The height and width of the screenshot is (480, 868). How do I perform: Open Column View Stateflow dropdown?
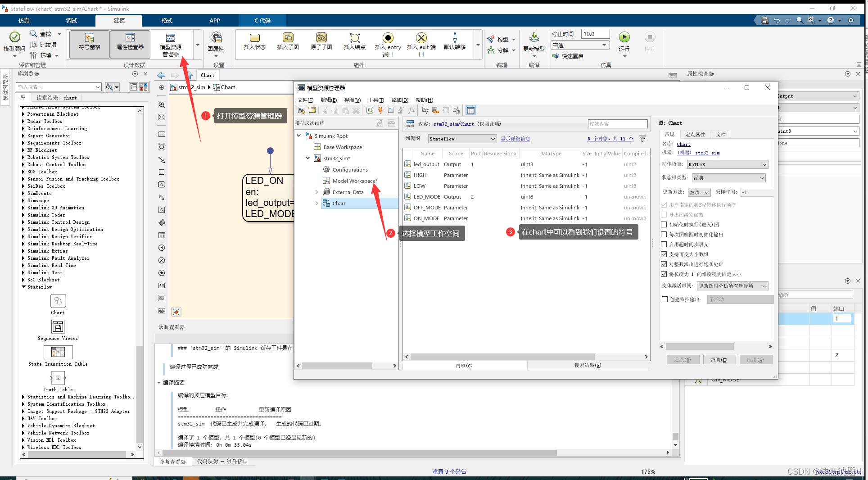coord(462,139)
